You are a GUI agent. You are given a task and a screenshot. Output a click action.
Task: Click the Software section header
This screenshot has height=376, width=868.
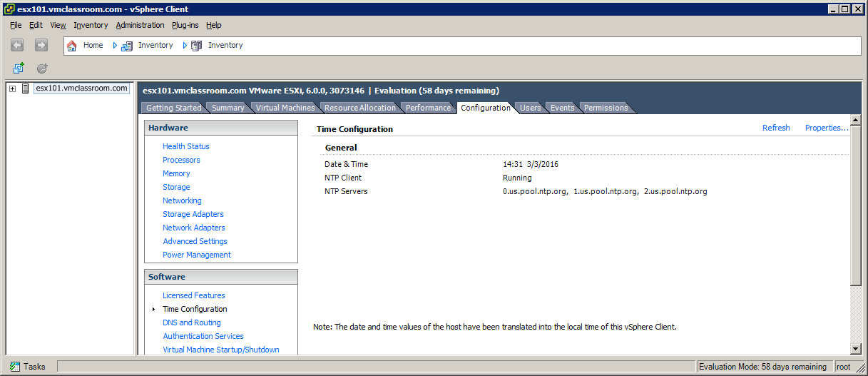coord(221,277)
